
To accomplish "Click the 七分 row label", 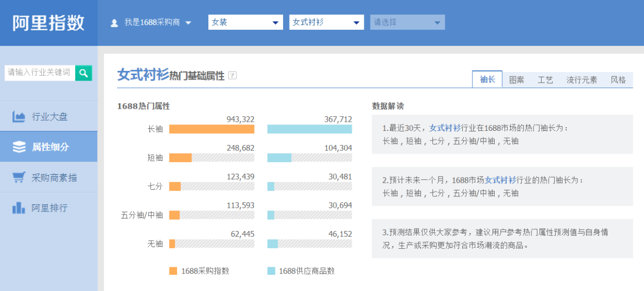I will [155, 187].
